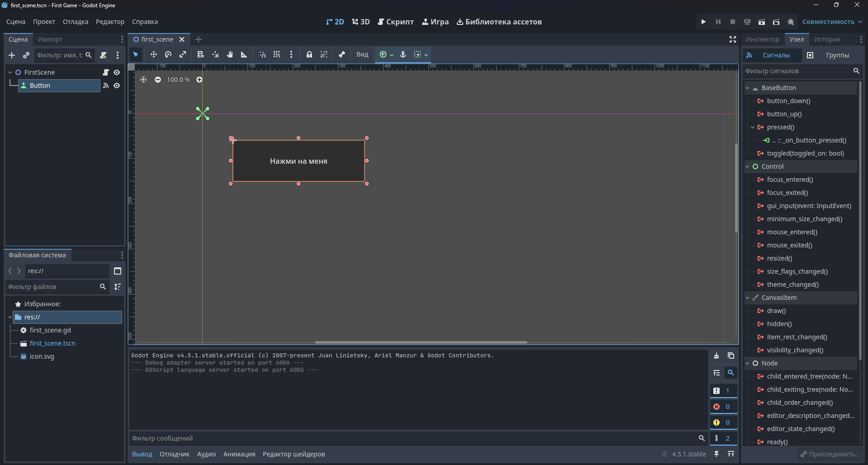Image resolution: width=868 pixels, height=465 pixels.
Task: Open the Совместимость renderer dropdown
Action: [832, 22]
